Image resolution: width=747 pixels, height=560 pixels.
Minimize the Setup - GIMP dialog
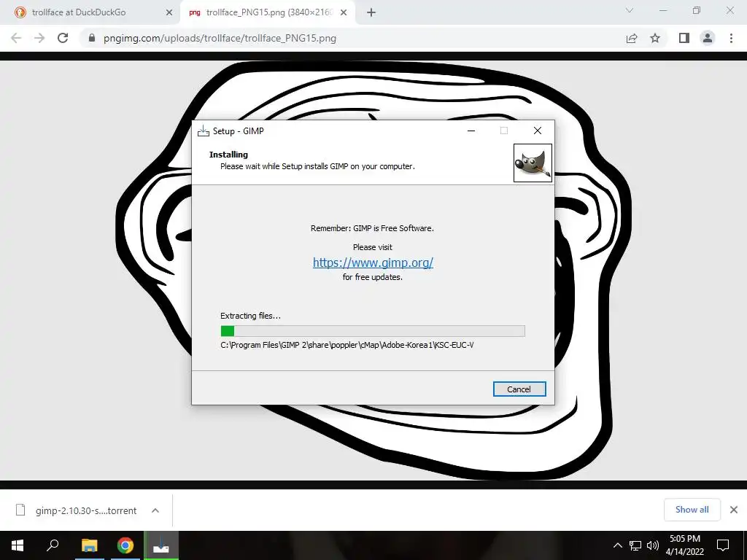471,131
